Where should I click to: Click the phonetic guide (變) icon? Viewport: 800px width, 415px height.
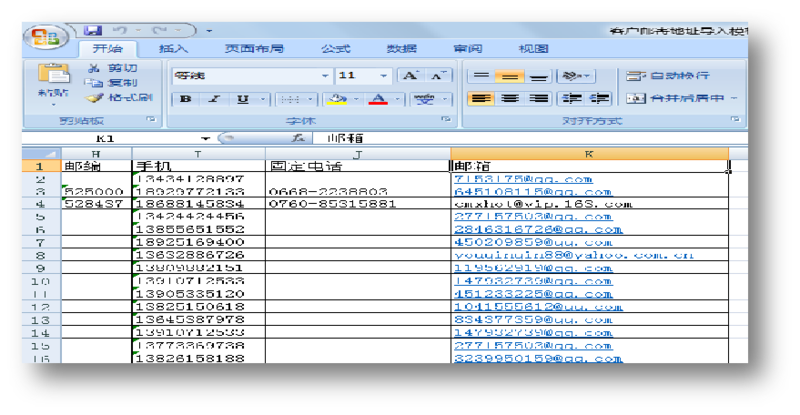[x=424, y=99]
